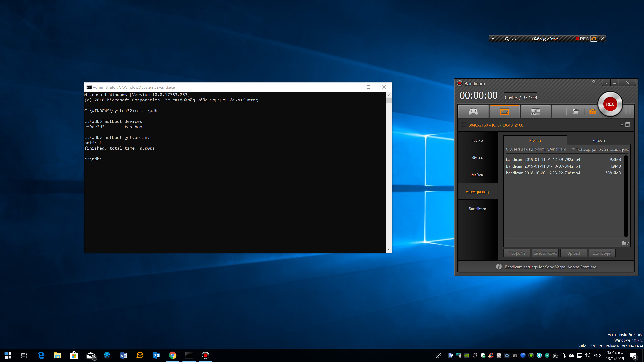
Task: Open Ταξινόμηση ανά ημερομηνία sort dropdown
Action: [600, 149]
